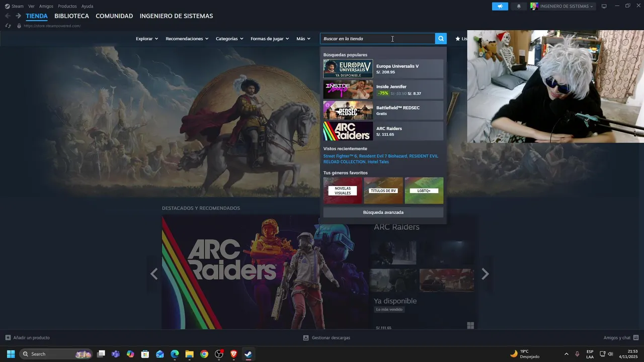The image size is (644, 362).
Task: Click the Steam taskbar icon
Action: pyautogui.click(x=248, y=354)
